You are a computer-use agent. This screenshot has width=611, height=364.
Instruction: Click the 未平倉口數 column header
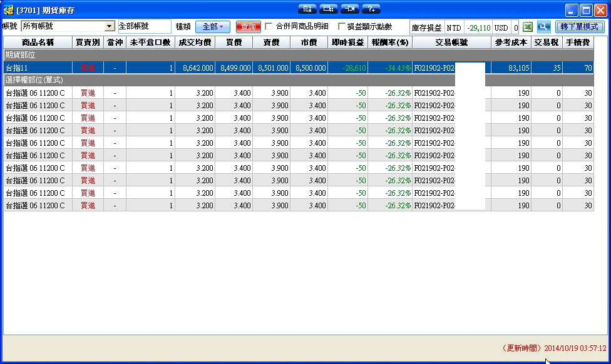pos(150,43)
